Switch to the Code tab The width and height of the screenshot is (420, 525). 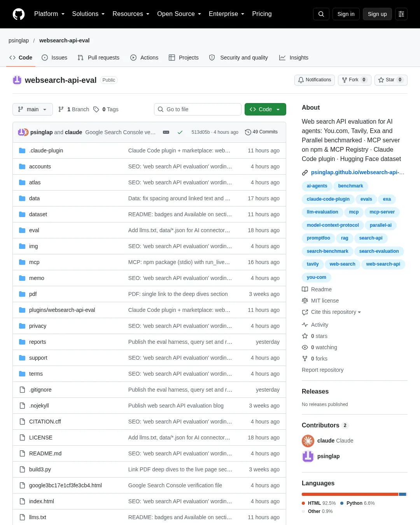point(21,58)
